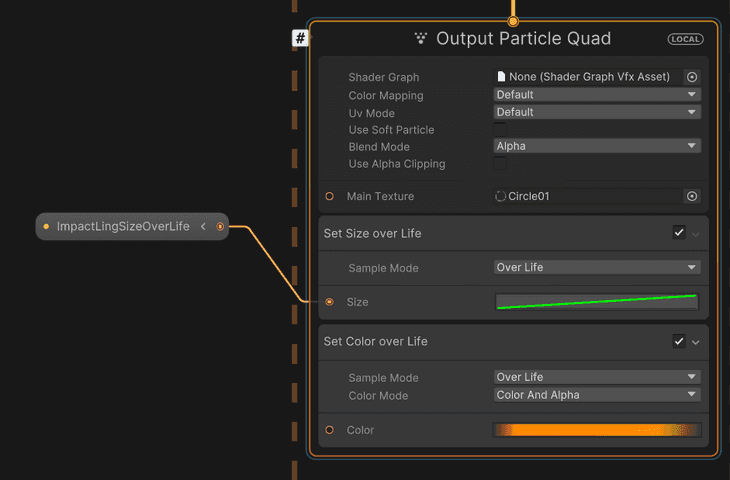This screenshot has width=730, height=480.
Task: Enable Use Soft Particle checkbox
Action: pyautogui.click(x=500, y=129)
